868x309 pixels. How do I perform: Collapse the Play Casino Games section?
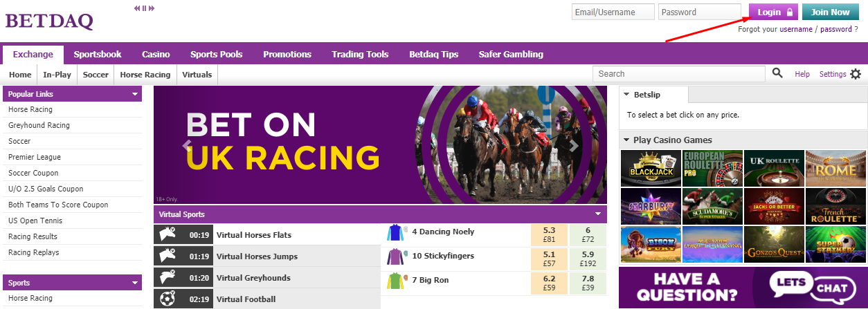[626, 140]
